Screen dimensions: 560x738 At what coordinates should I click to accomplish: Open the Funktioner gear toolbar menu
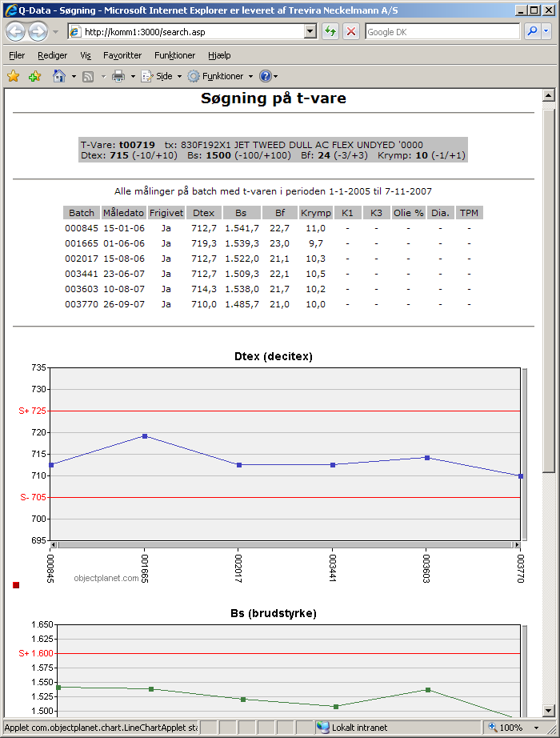pos(220,76)
